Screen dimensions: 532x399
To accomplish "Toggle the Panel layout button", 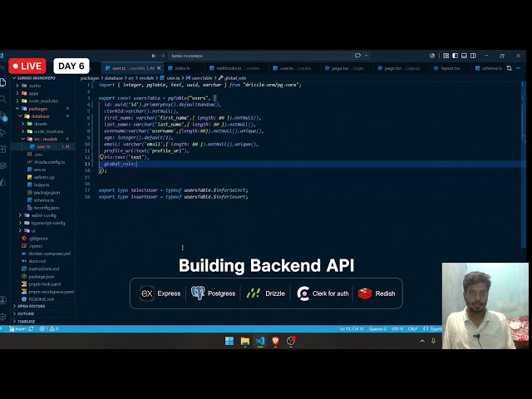I will point(464,56).
